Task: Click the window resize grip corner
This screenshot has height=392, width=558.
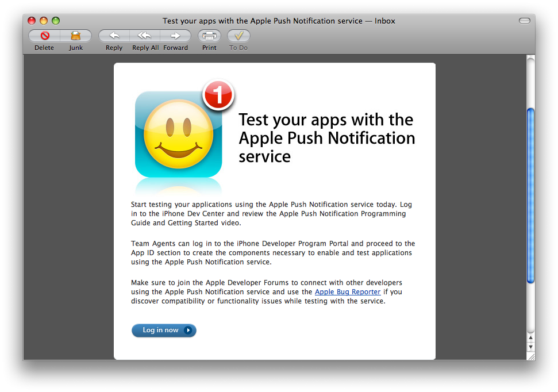Action: [x=531, y=356]
